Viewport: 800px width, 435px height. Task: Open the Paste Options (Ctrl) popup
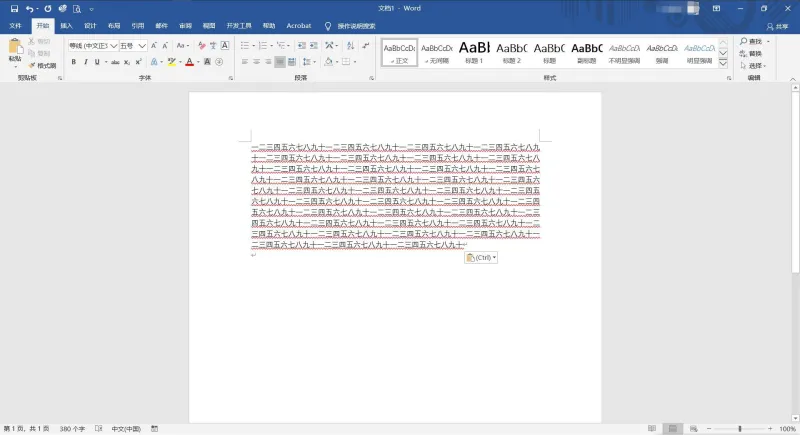tap(481, 258)
